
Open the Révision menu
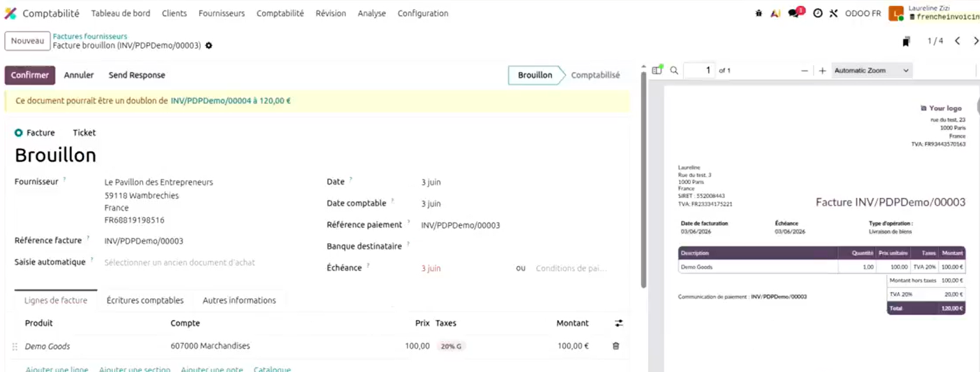pyautogui.click(x=331, y=13)
